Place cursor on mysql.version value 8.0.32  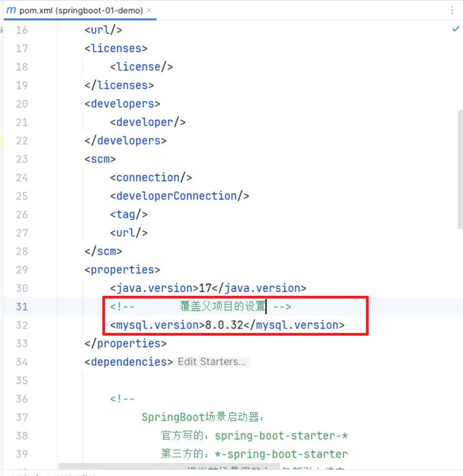(x=224, y=325)
